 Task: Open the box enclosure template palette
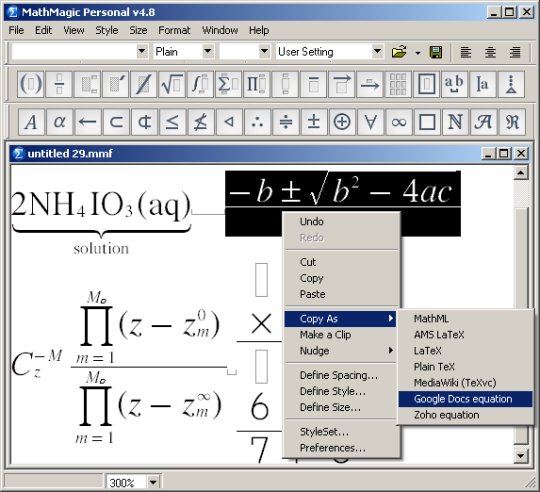click(426, 84)
